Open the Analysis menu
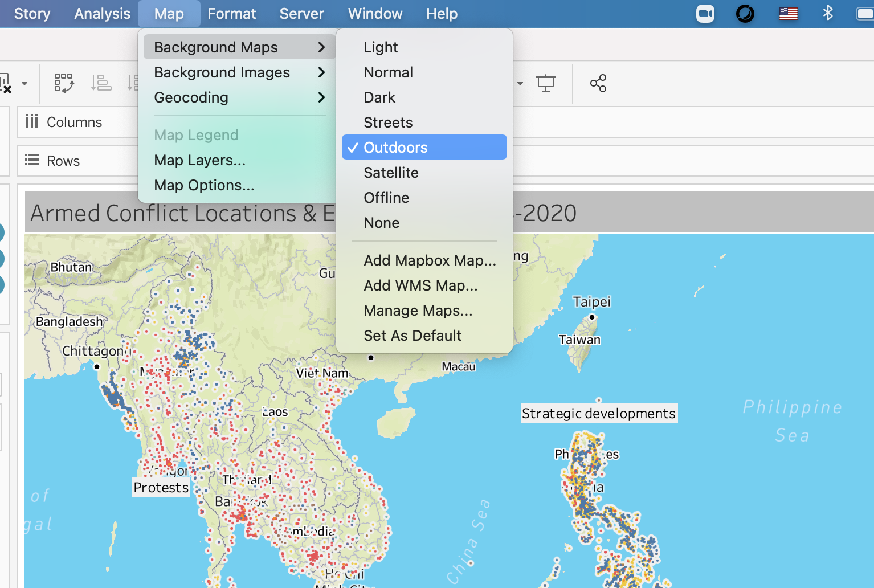Image resolution: width=874 pixels, height=588 pixels. click(102, 14)
